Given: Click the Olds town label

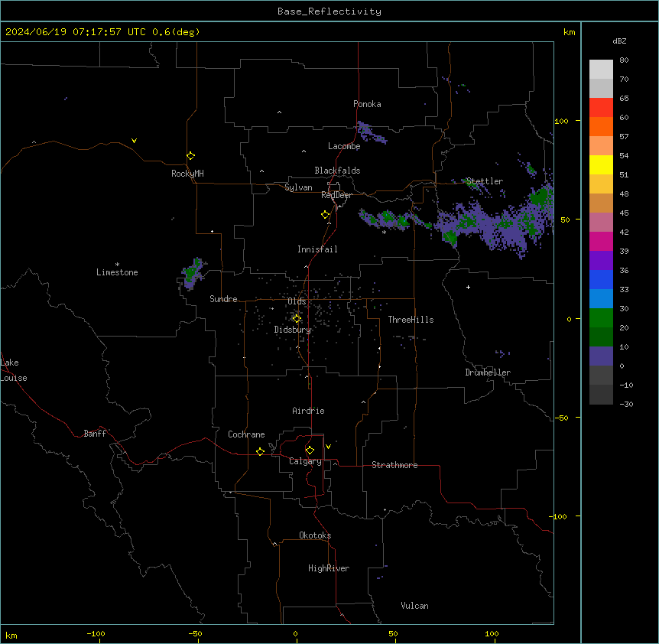Looking at the screenshot, I should click(297, 301).
